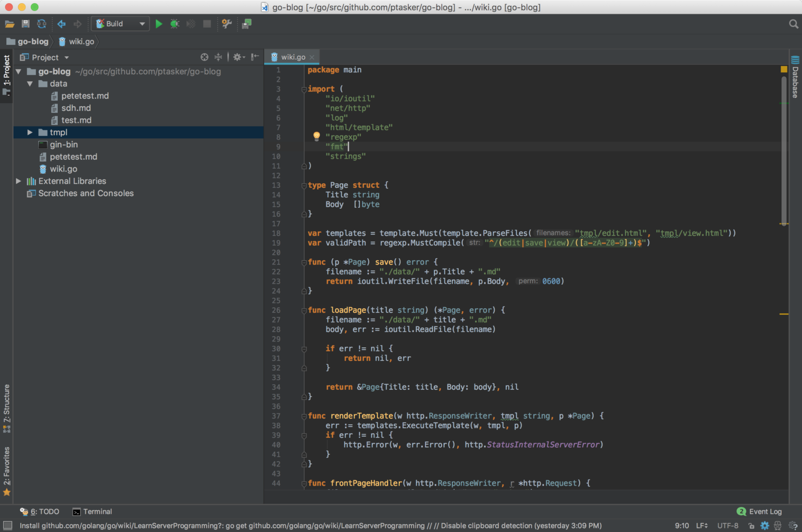The width and height of the screenshot is (802, 532).
Task: Click the Collapse All icon
Action: coord(218,57)
